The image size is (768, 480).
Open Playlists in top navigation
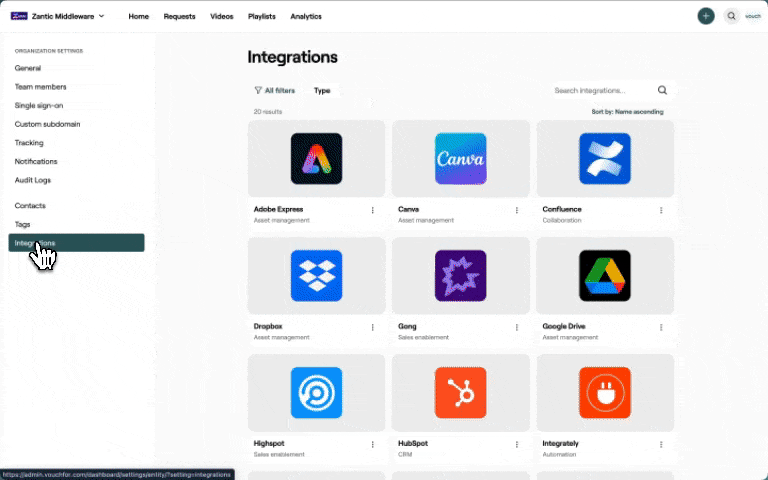click(262, 16)
